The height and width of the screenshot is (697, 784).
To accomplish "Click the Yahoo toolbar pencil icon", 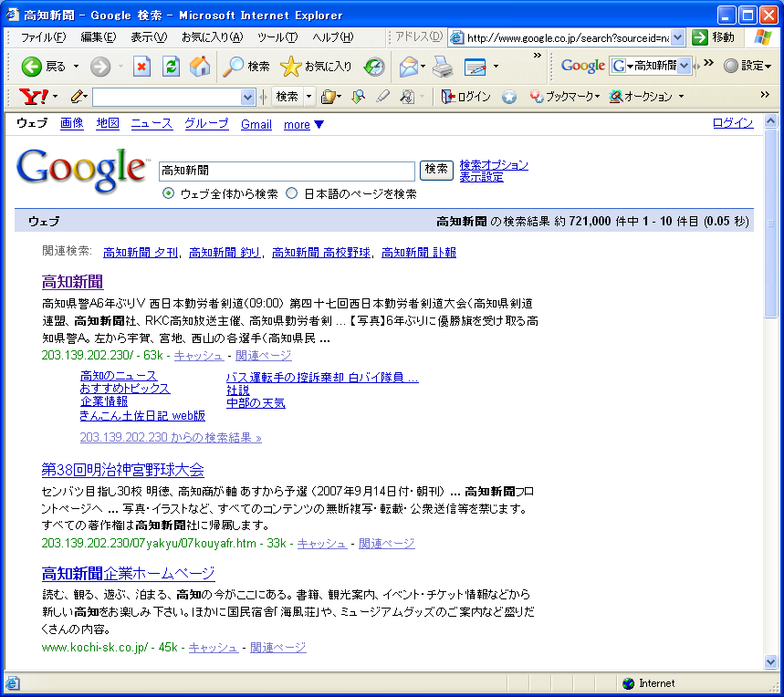I will 77,96.
